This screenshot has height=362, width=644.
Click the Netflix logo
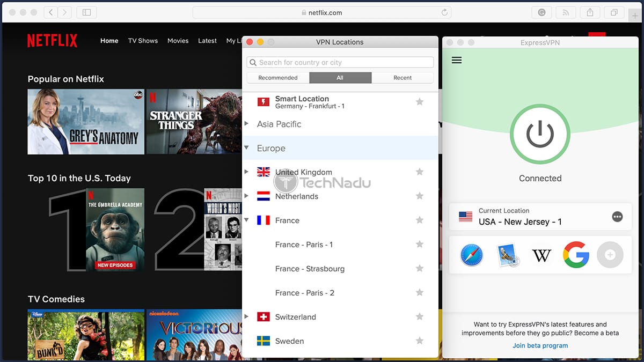tap(53, 41)
